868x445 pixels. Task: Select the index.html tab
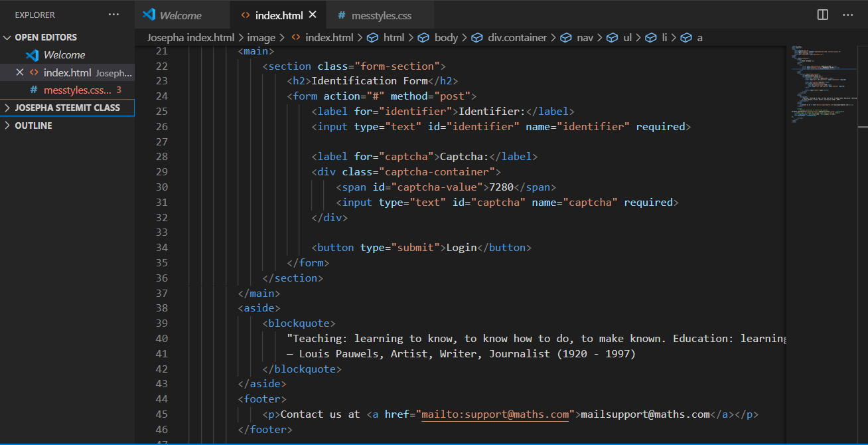pos(277,15)
